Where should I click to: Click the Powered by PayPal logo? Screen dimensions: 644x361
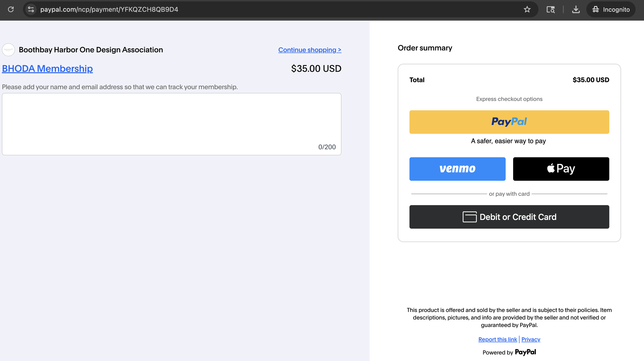click(525, 352)
